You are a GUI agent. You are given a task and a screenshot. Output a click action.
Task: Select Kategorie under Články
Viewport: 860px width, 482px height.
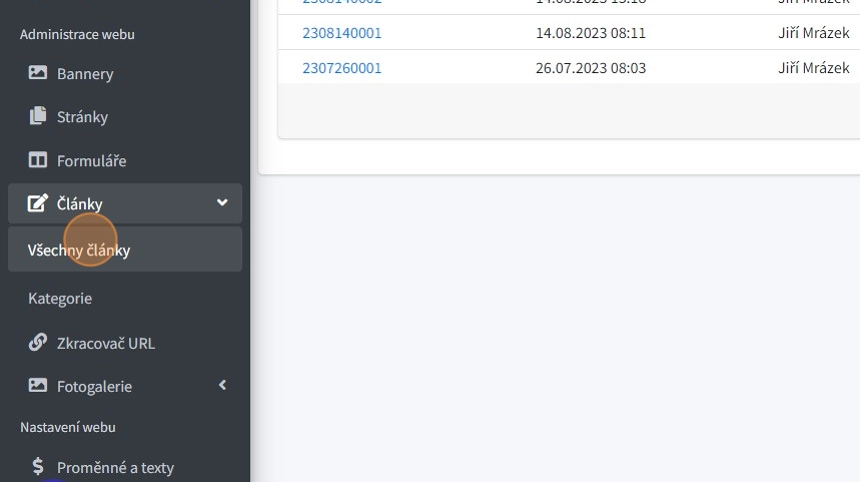60,298
